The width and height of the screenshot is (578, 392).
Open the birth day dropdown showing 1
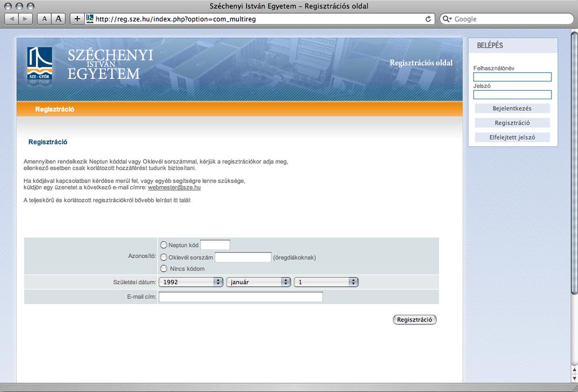(x=326, y=282)
